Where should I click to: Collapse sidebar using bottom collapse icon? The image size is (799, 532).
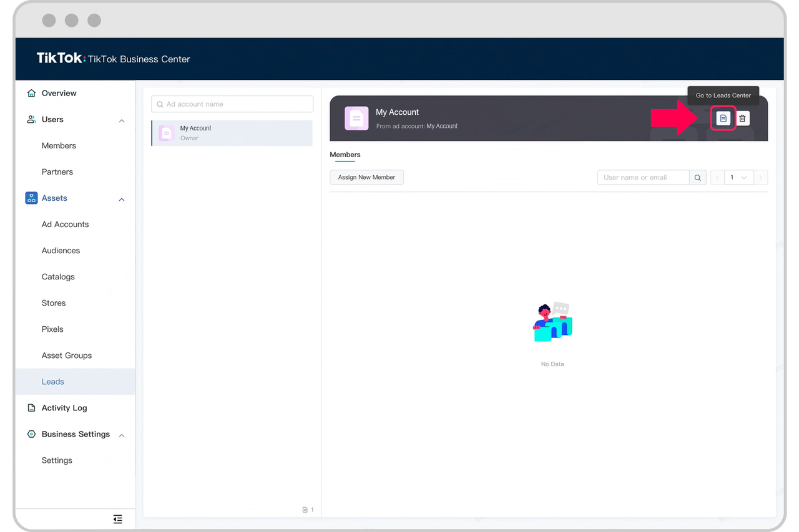click(x=117, y=519)
